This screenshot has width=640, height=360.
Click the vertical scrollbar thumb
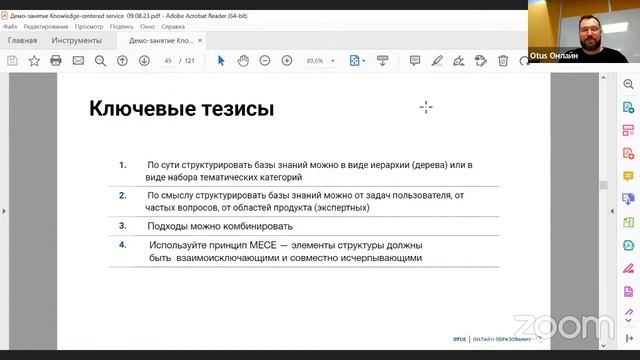pos(604,185)
